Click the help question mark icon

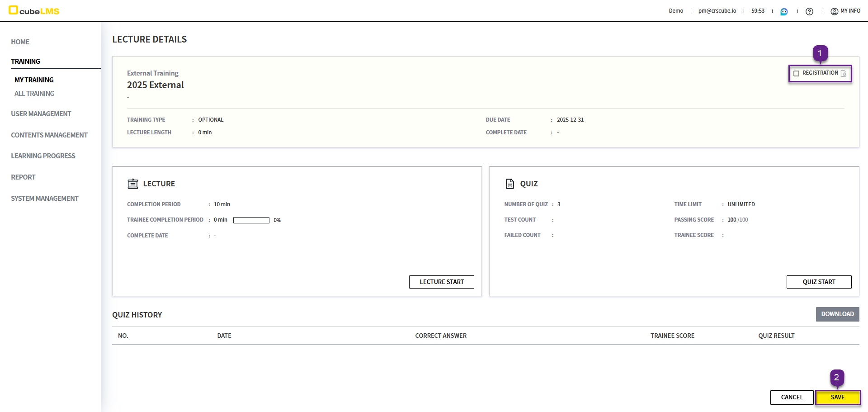pos(809,11)
